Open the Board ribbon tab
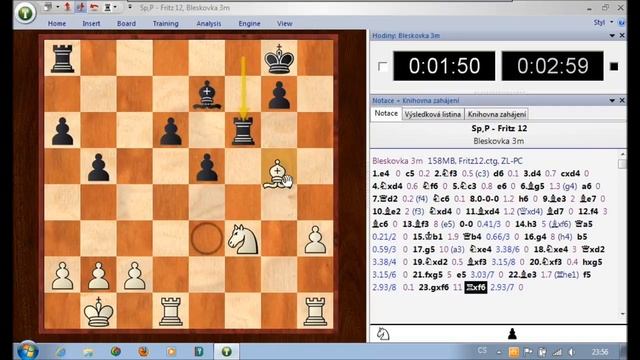This screenshot has height=360, width=640. [x=126, y=23]
